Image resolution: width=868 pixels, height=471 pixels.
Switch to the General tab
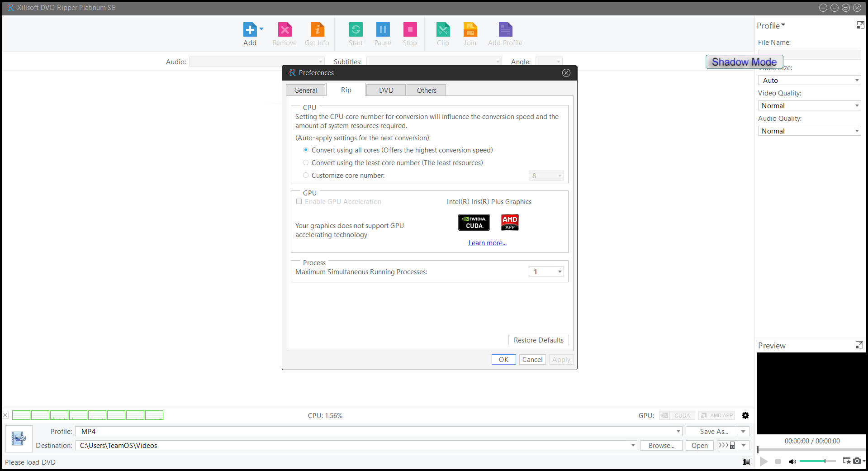306,90
